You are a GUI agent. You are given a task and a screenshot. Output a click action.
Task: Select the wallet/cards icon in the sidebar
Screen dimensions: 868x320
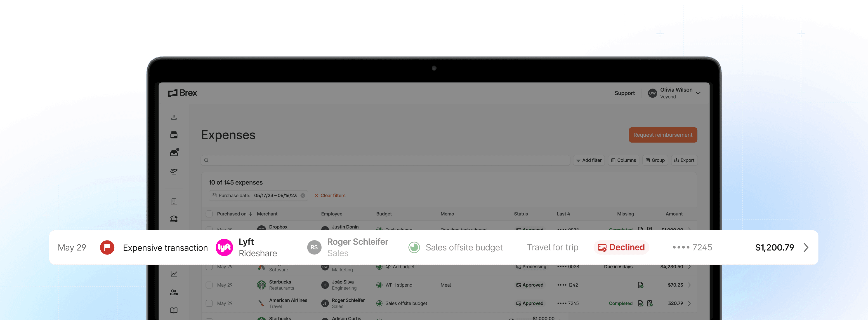click(174, 135)
